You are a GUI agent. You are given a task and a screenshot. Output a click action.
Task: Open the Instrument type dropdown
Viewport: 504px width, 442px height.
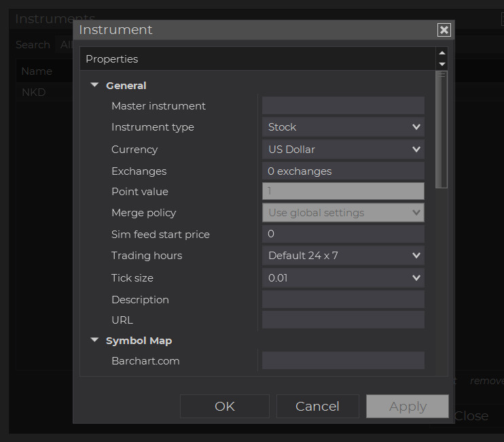(x=343, y=127)
